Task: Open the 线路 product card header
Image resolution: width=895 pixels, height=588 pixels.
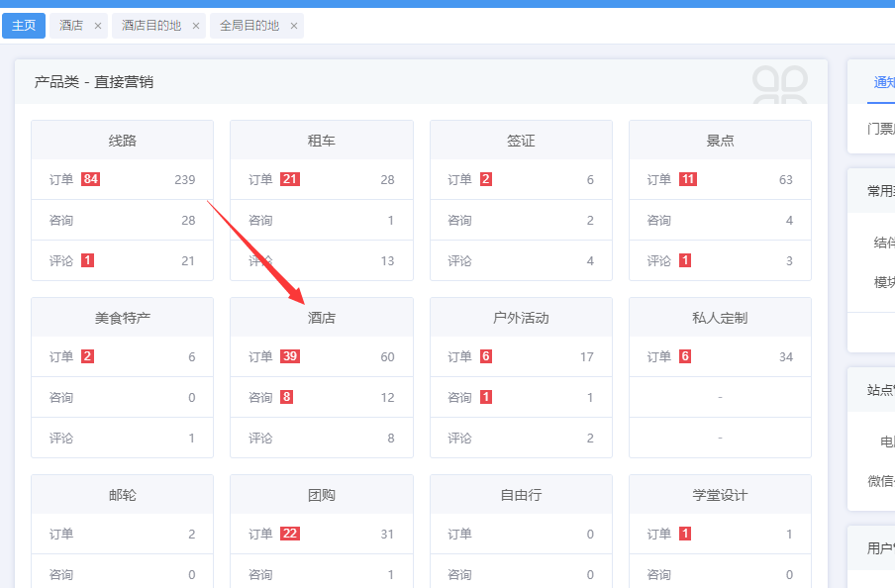Action: point(122,141)
